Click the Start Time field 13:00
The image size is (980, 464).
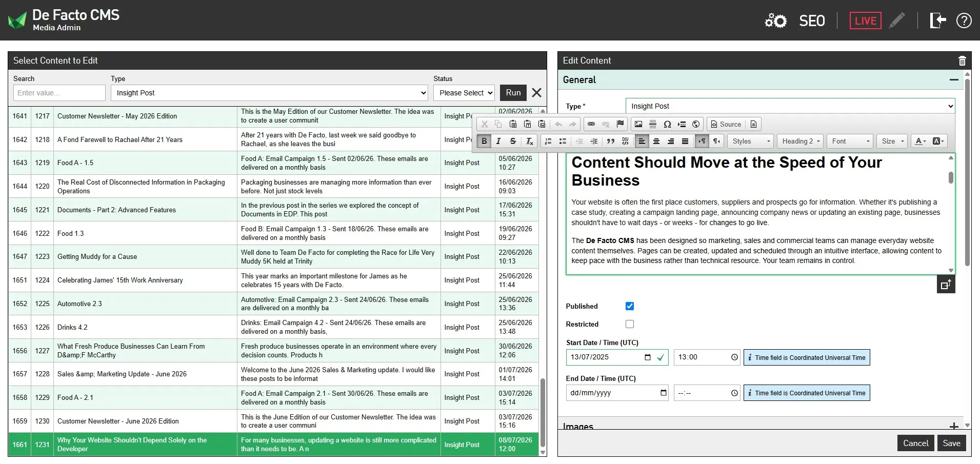coord(707,357)
